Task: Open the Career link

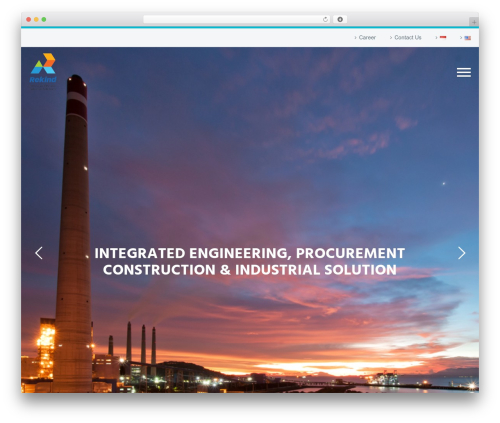Action: (367, 37)
